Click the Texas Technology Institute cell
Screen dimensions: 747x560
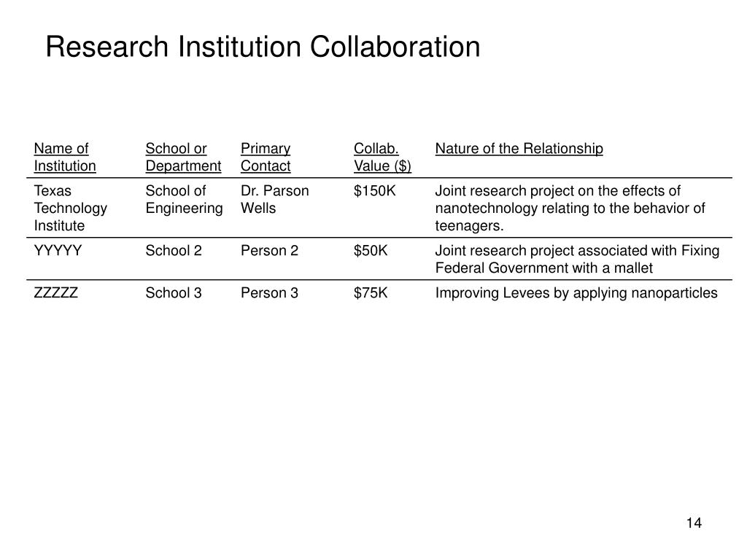[71, 208]
